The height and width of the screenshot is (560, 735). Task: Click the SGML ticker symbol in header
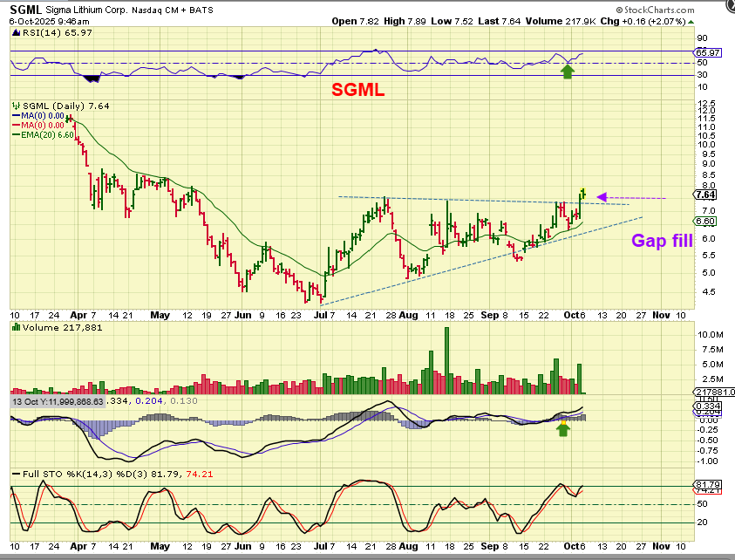26,10
